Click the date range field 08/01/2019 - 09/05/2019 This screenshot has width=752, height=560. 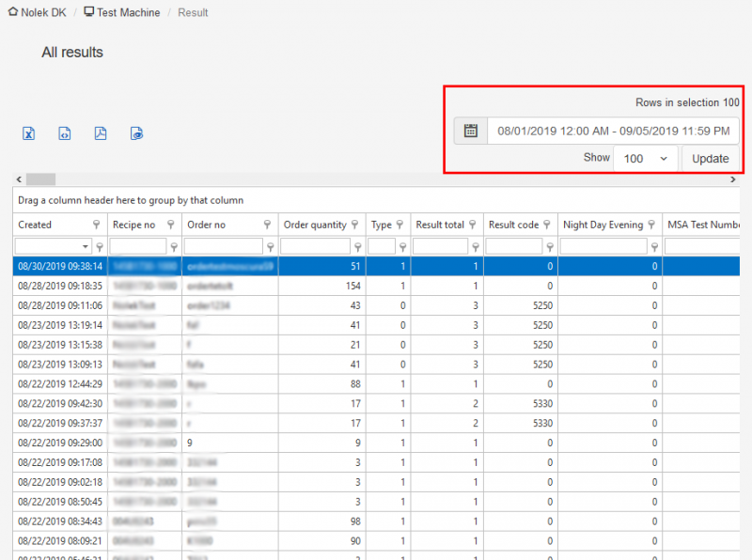pyautogui.click(x=614, y=131)
